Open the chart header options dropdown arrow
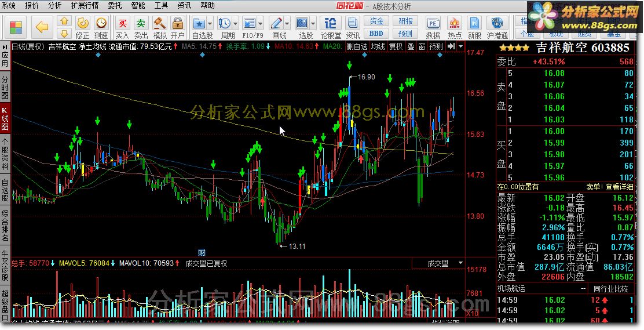Image resolution: width=644 pixels, height=330 pixels. [460, 46]
